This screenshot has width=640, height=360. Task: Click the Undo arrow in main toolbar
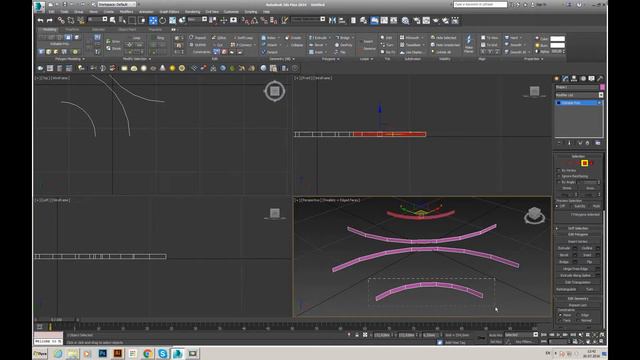[x=40, y=20]
